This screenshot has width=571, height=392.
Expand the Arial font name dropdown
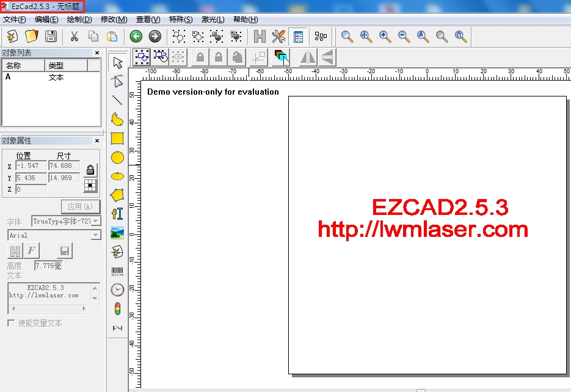coord(96,235)
